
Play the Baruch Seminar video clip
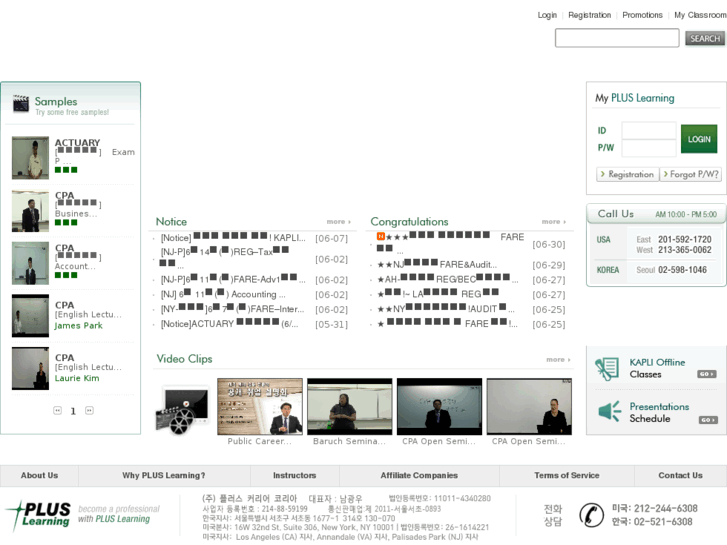coord(350,406)
